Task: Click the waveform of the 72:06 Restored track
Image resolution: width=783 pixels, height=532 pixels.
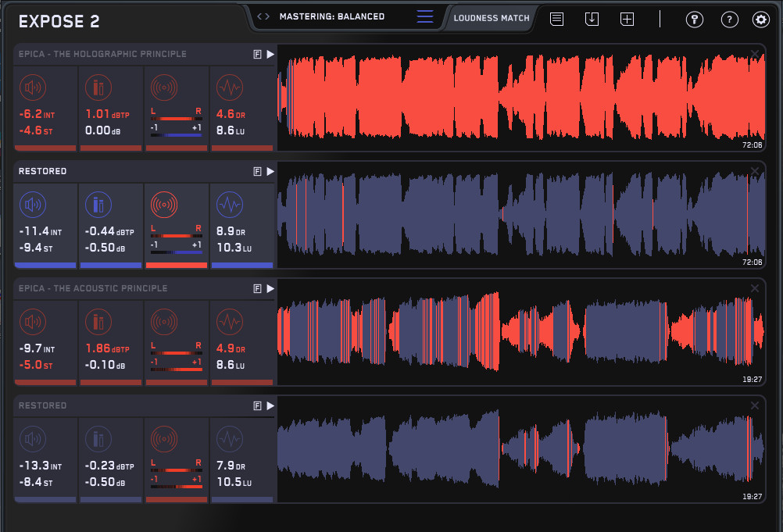Action: pos(521,215)
